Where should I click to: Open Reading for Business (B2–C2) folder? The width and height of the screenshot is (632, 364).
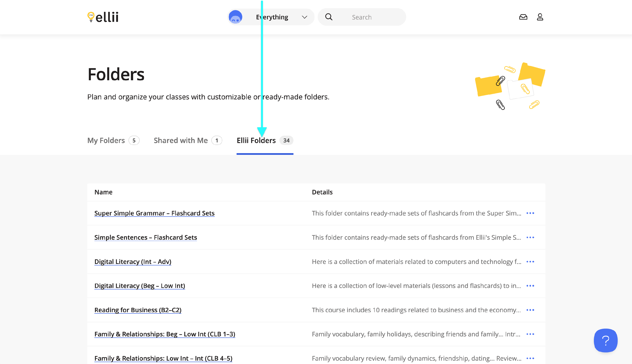click(x=138, y=310)
